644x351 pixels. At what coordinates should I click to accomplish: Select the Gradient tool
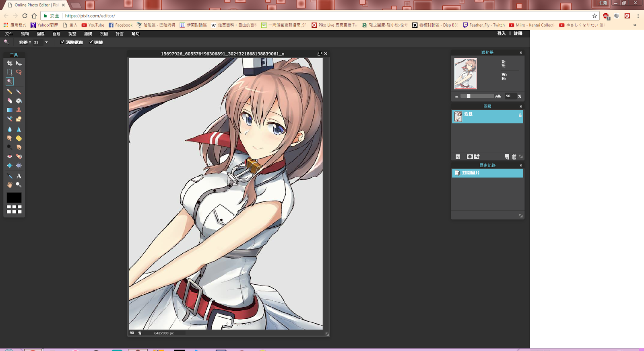(x=10, y=110)
